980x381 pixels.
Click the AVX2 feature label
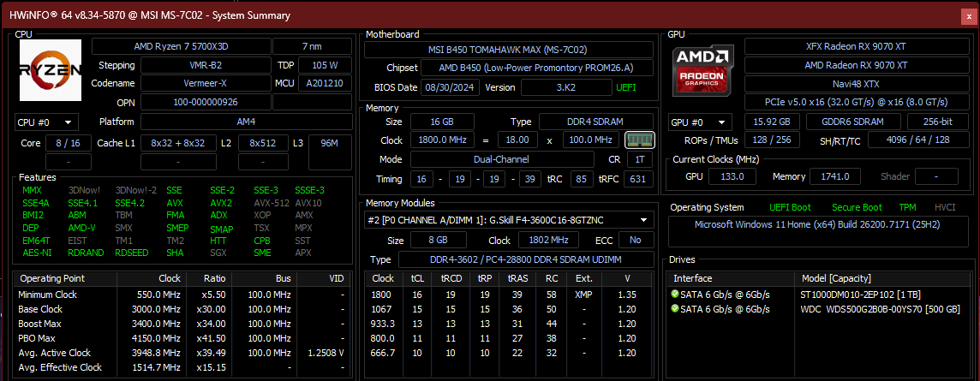tap(221, 203)
